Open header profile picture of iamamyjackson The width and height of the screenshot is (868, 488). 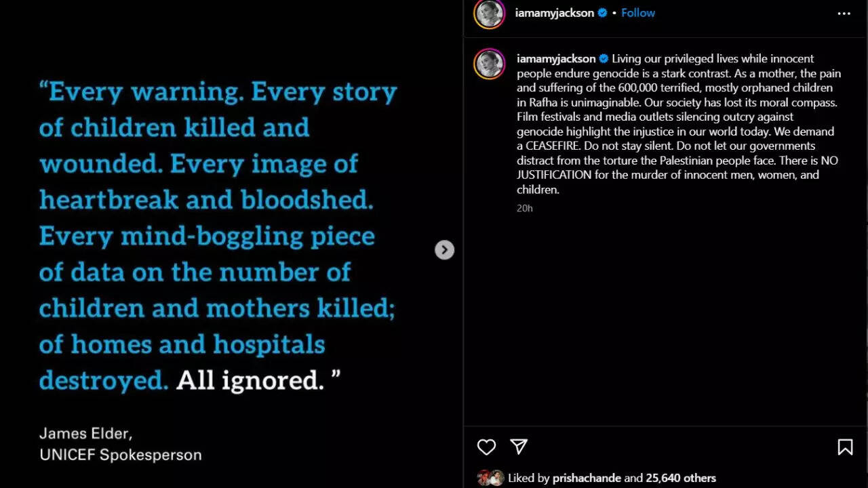click(490, 14)
